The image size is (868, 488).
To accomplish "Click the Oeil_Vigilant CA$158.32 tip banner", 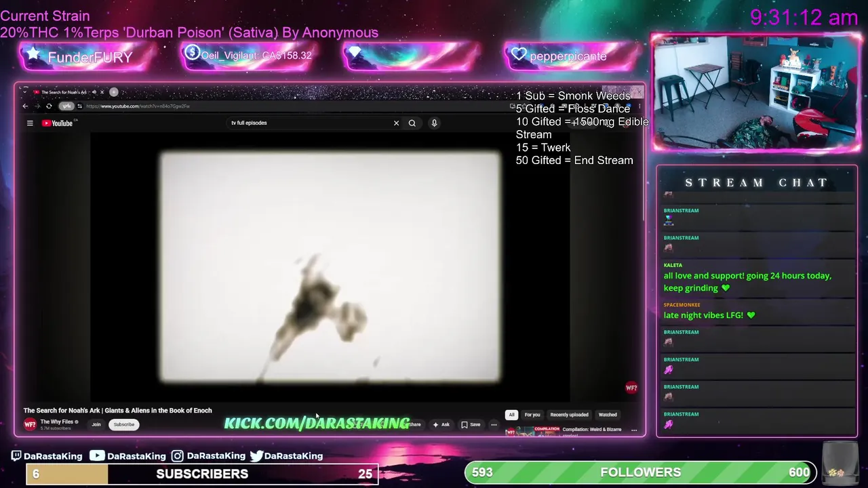I will click(249, 56).
